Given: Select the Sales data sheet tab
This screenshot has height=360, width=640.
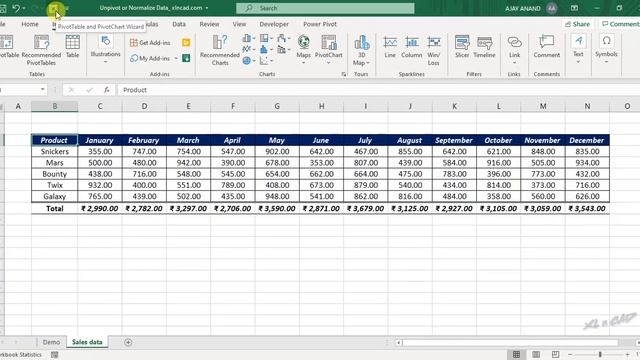Looking at the screenshot, I should tap(87, 342).
